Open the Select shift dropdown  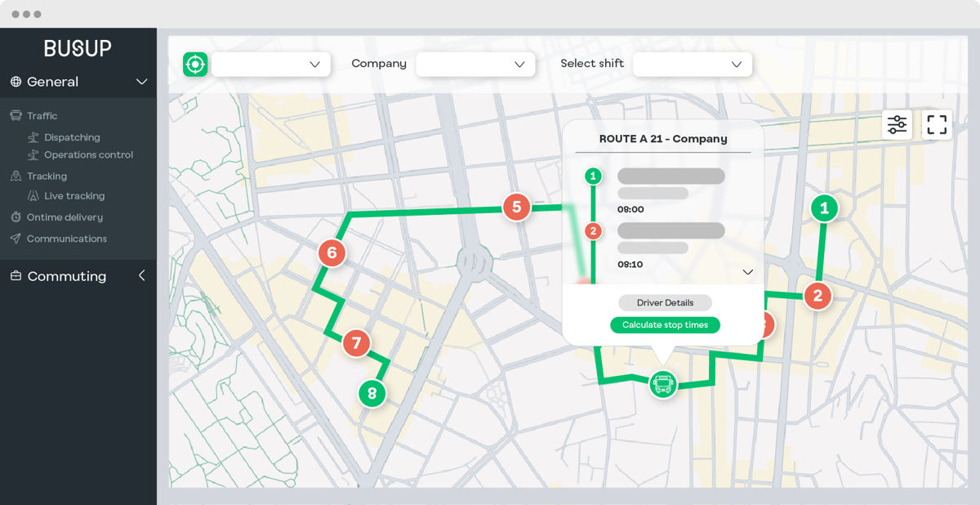692,65
